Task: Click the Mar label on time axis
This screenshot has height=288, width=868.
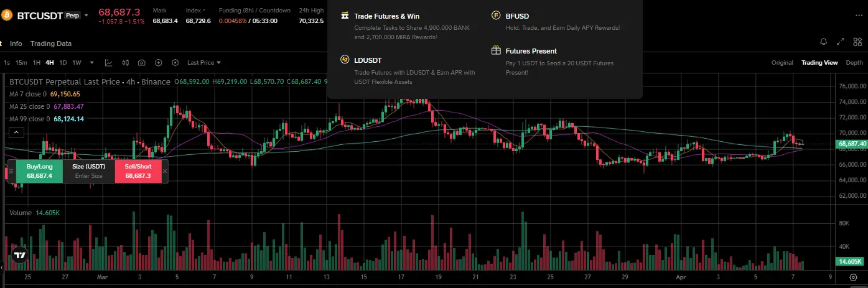Action: point(102,276)
